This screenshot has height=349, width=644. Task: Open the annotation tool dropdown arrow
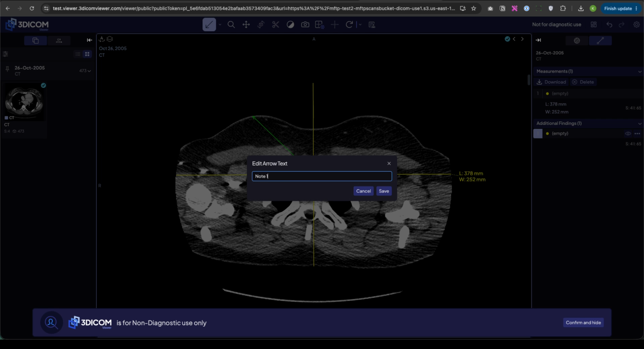[220, 24]
